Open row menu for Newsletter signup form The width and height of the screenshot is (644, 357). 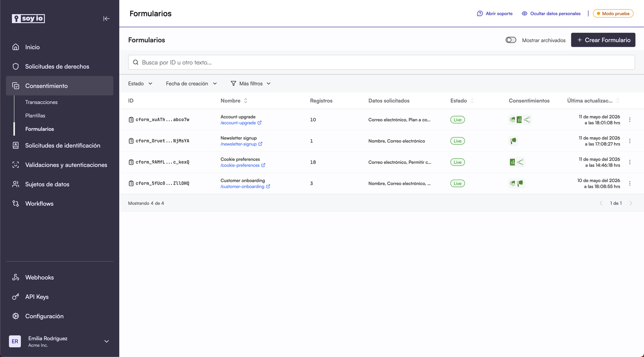(630, 141)
